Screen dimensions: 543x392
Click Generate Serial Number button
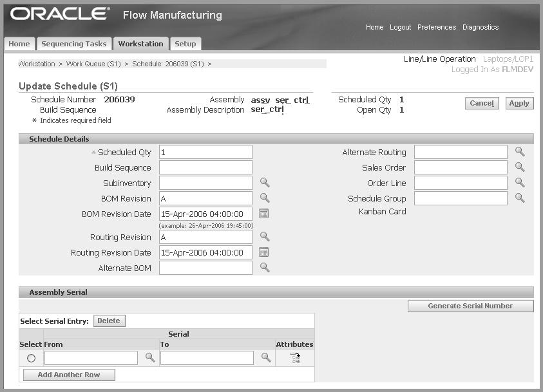pos(470,306)
